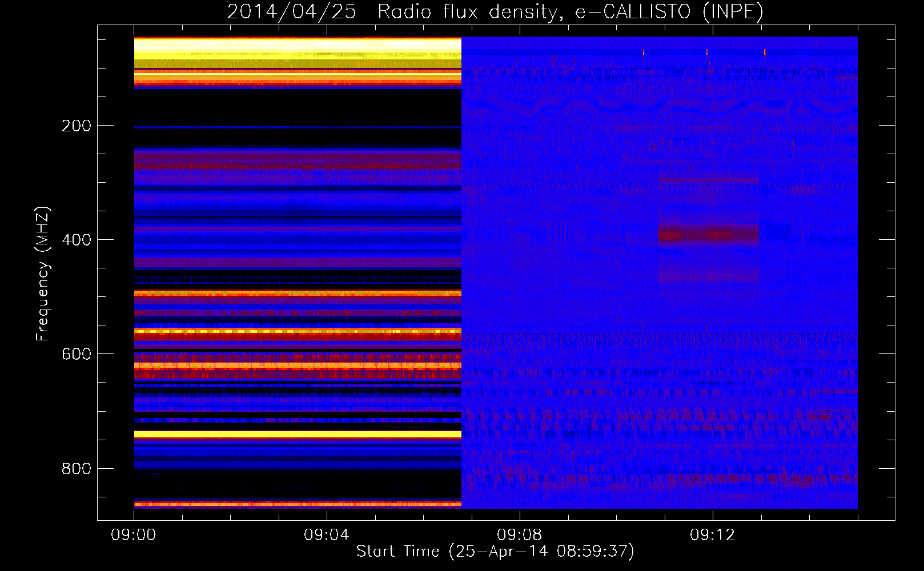Click the 09:04 time tick label
Viewport: 924px width, 571px height.
pyautogui.click(x=327, y=535)
